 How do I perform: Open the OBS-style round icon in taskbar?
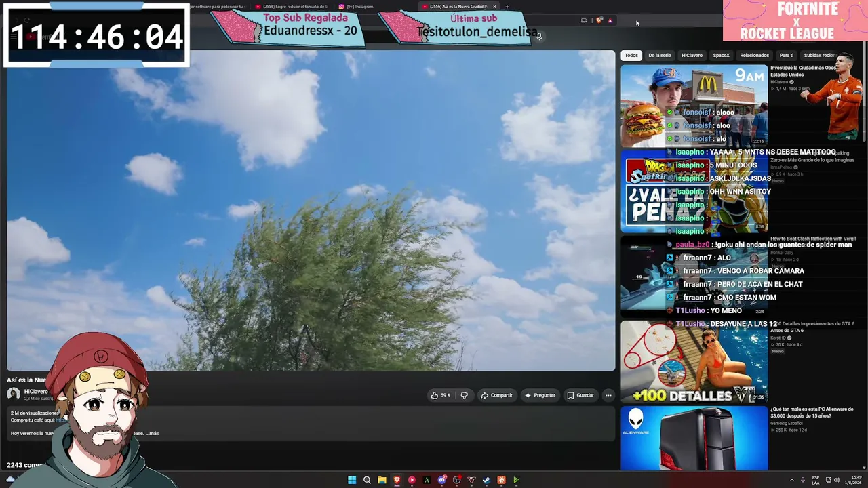pos(456,480)
